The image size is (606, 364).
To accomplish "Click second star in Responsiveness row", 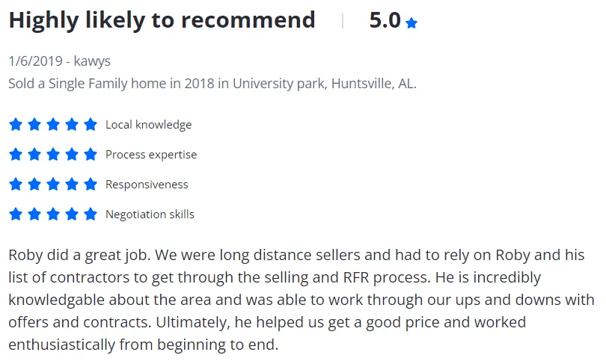I will point(34,184).
